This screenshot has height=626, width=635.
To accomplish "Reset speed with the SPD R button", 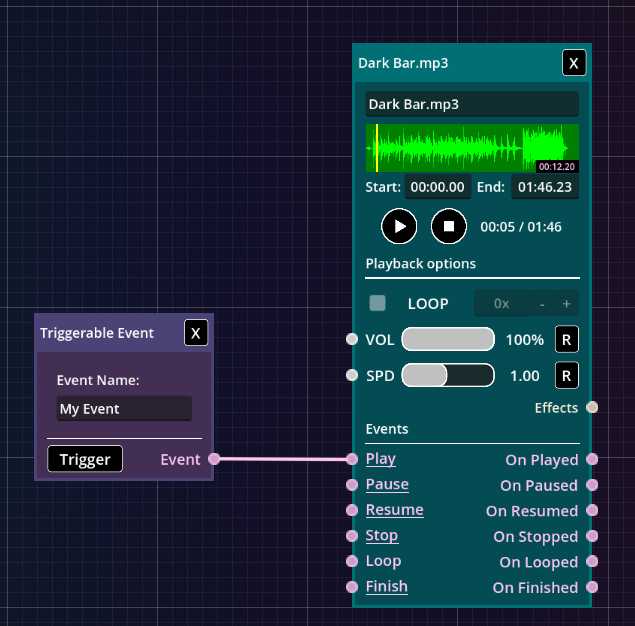I will tap(567, 376).
